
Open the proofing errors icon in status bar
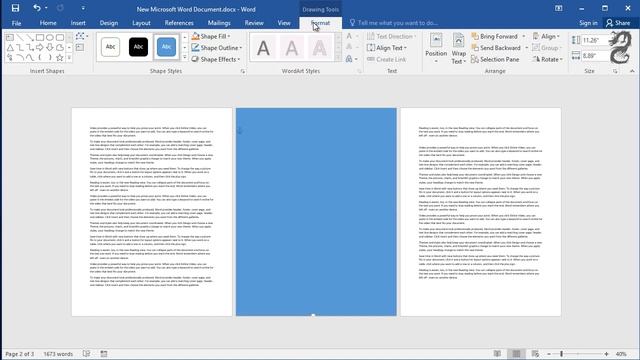(x=87, y=354)
